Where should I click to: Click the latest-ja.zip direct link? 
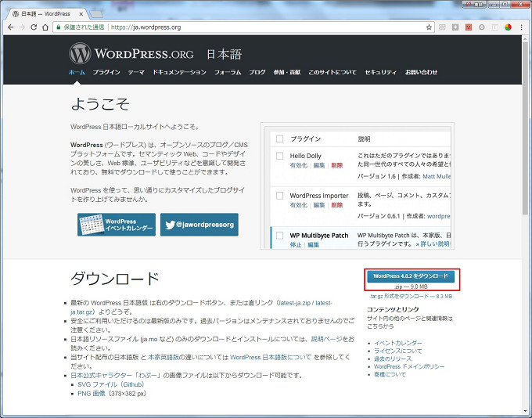click(x=294, y=303)
